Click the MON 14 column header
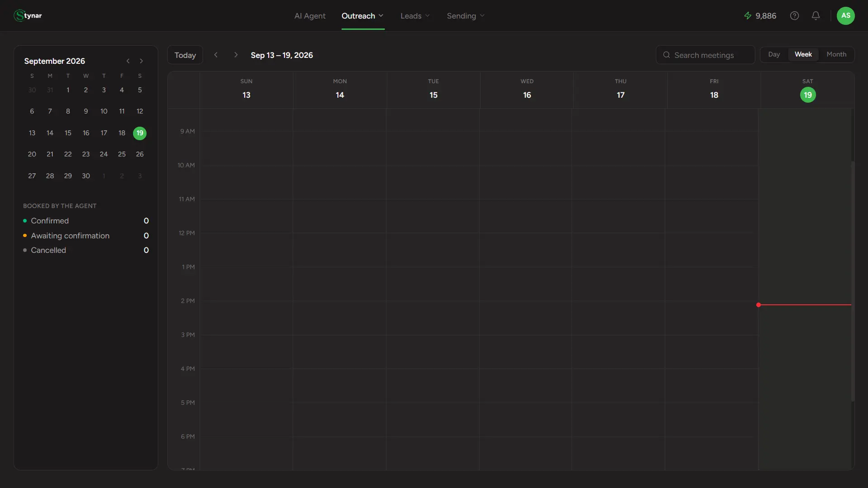The height and width of the screenshot is (488, 868). (x=340, y=89)
